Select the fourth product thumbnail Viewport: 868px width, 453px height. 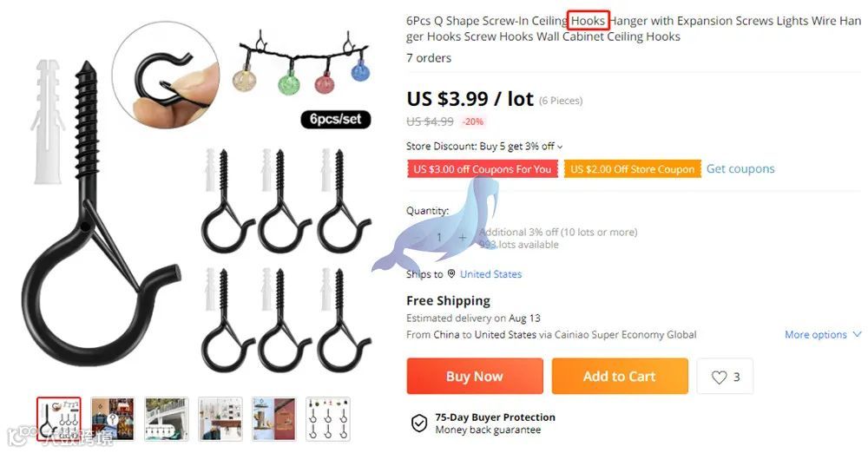(x=220, y=418)
